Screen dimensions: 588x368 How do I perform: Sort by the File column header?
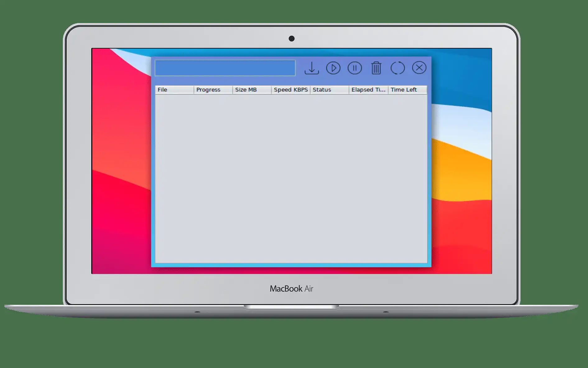point(174,90)
